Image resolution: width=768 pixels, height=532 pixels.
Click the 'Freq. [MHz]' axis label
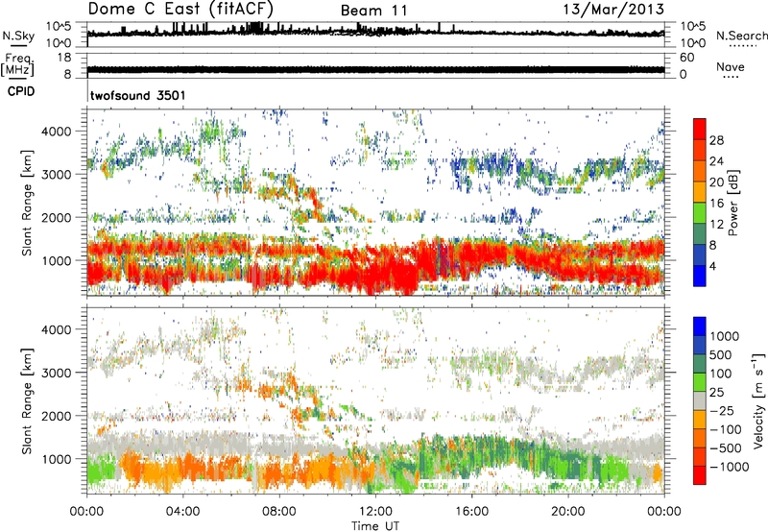click(x=17, y=64)
